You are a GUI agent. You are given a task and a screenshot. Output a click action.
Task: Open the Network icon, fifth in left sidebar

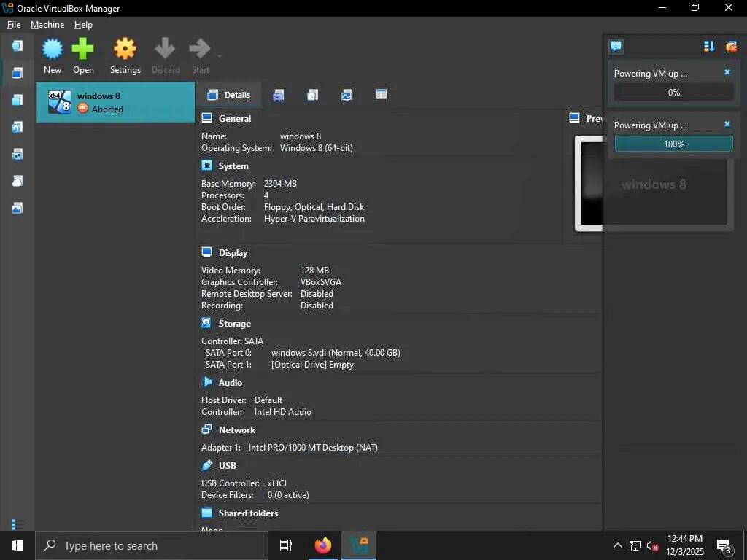tap(18, 154)
